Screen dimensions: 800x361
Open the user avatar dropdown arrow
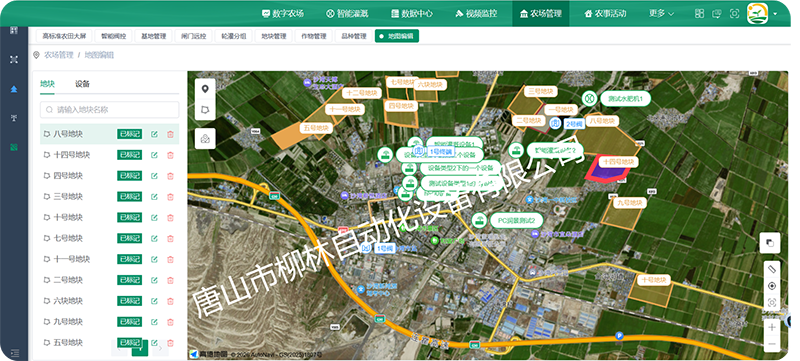[x=775, y=14]
